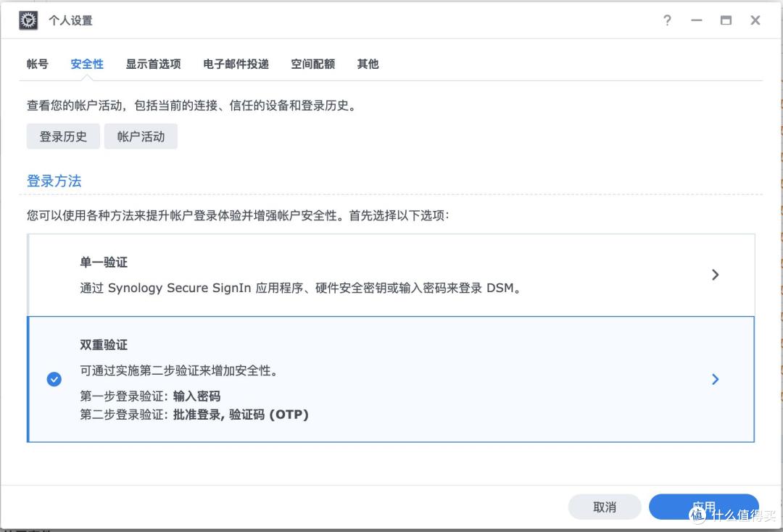Switch to the 帐号 tab

pos(38,64)
